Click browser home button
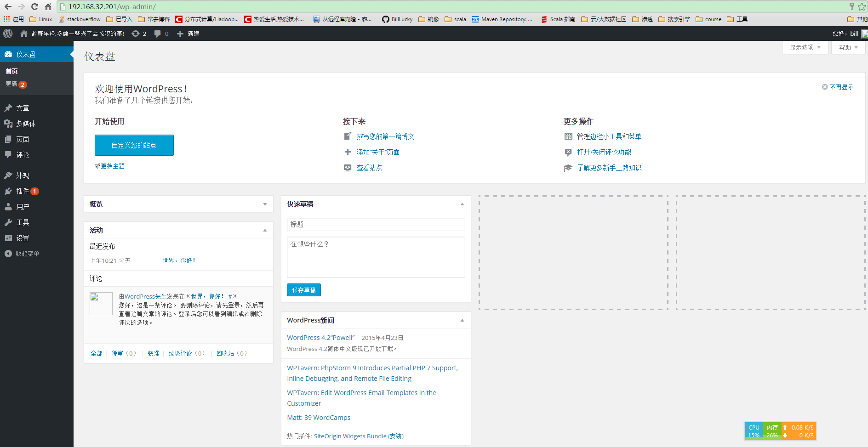Screen dimensions: 868x447 (x=48, y=6)
